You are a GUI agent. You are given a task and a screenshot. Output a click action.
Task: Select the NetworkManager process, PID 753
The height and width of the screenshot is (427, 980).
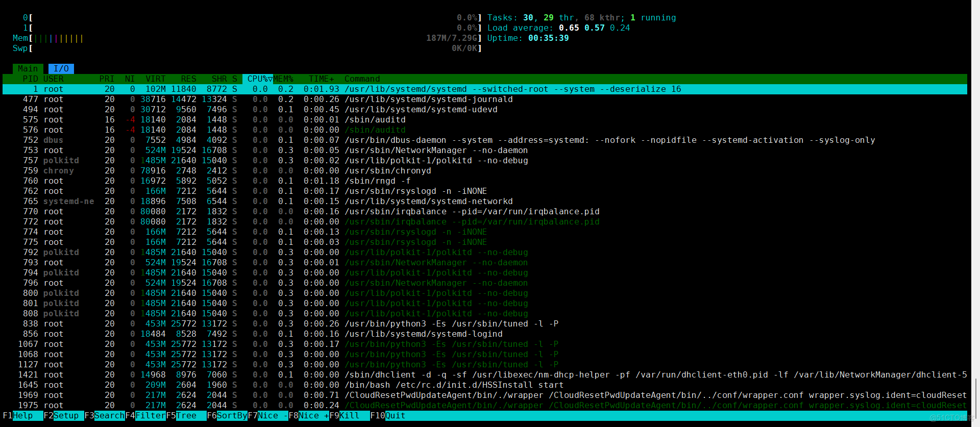pyautogui.click(x=485, y=150)
